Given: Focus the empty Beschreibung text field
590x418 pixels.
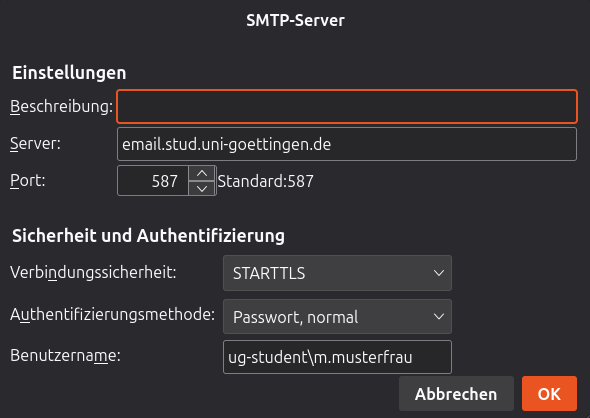Looking at the screenshot, I should tap(347, 106).
